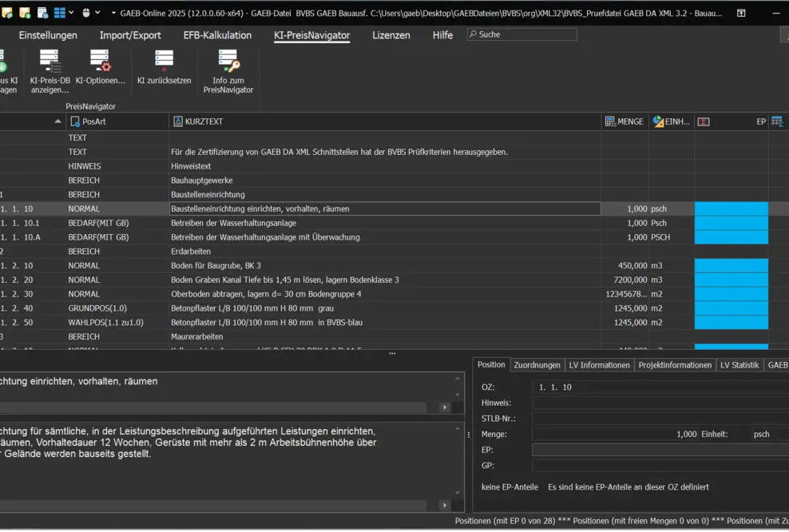789x532 pixels.
Task: Click the MENGE column header
Action: tap(624, 121)
